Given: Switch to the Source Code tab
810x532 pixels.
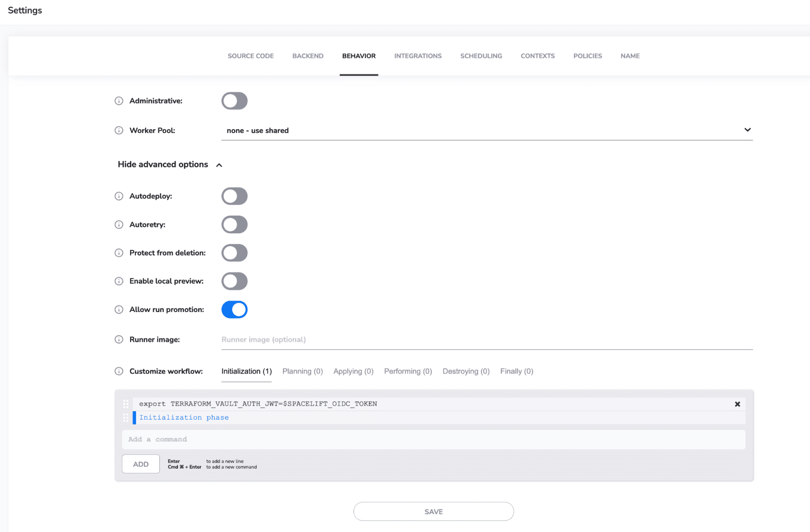Looking at the screenshot, I should 250,56.
